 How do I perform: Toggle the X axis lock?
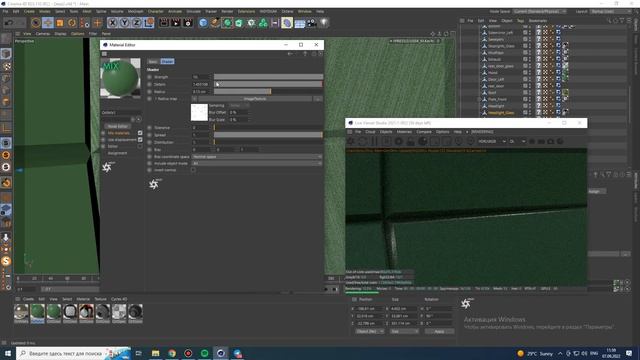pyautogui.click(x=113, y=23)
